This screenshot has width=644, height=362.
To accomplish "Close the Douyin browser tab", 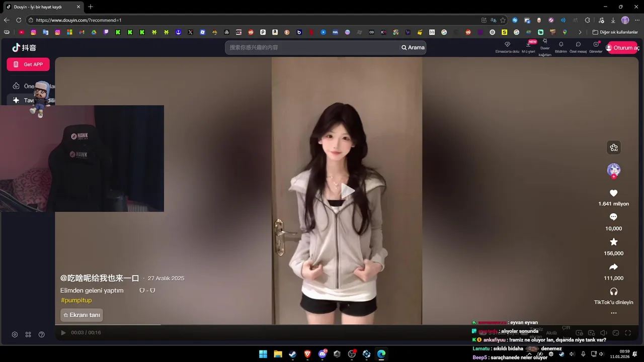I will 78,7.
